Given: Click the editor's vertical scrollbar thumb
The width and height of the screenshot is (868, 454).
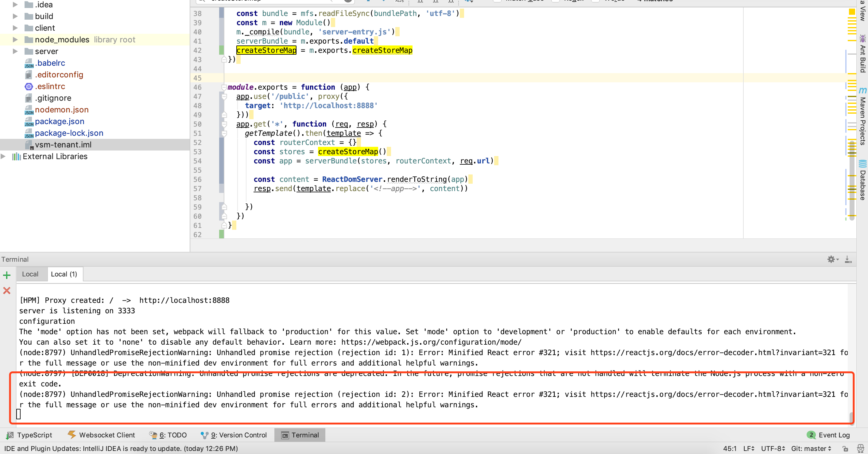Looking at the screenshot, I should coord(852,180).
